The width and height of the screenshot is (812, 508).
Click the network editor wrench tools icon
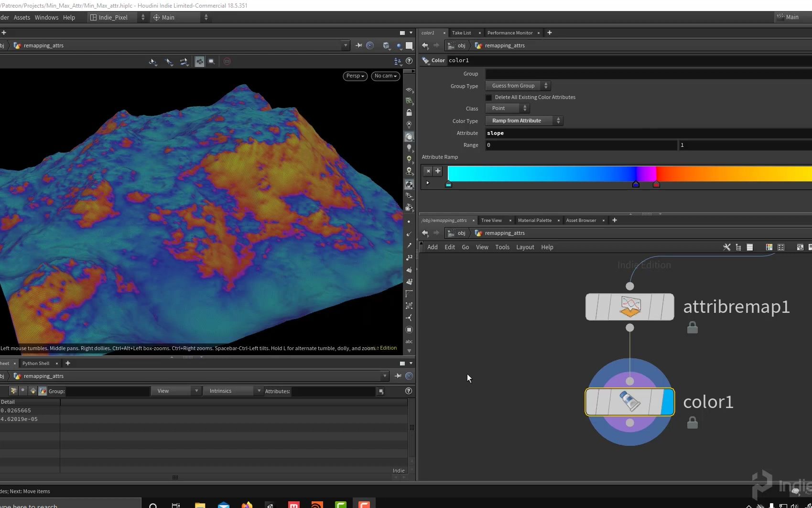[x=726, y=247]
